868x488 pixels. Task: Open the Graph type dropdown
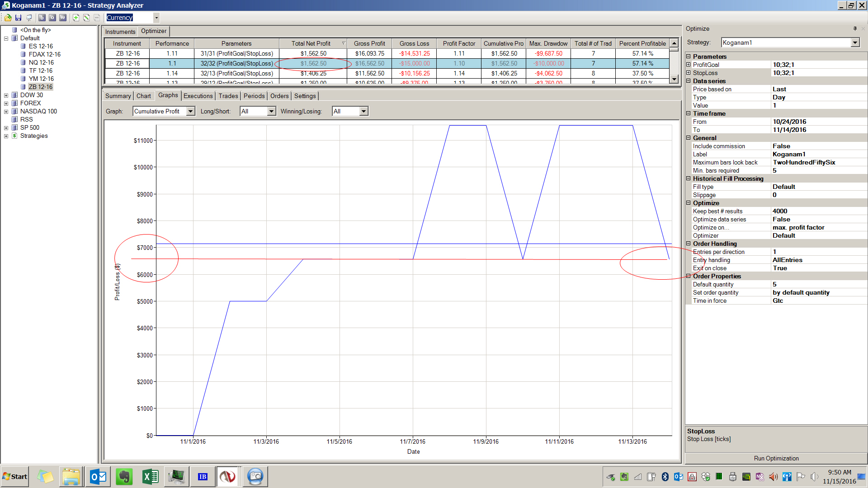[190, 111]
